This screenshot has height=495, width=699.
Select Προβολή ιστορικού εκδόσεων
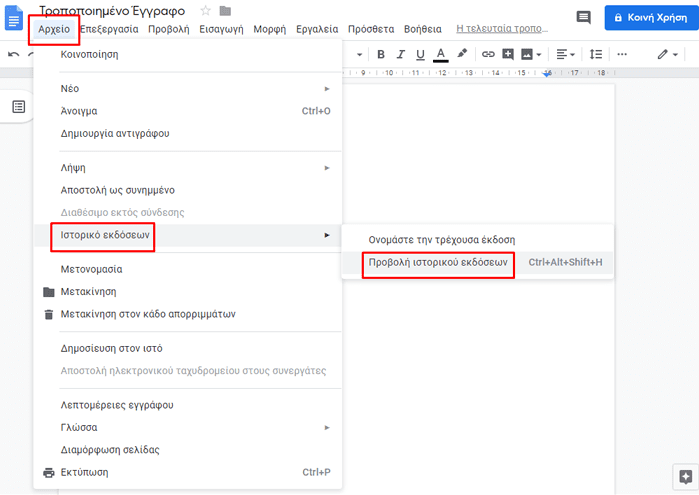pos(477,262)
